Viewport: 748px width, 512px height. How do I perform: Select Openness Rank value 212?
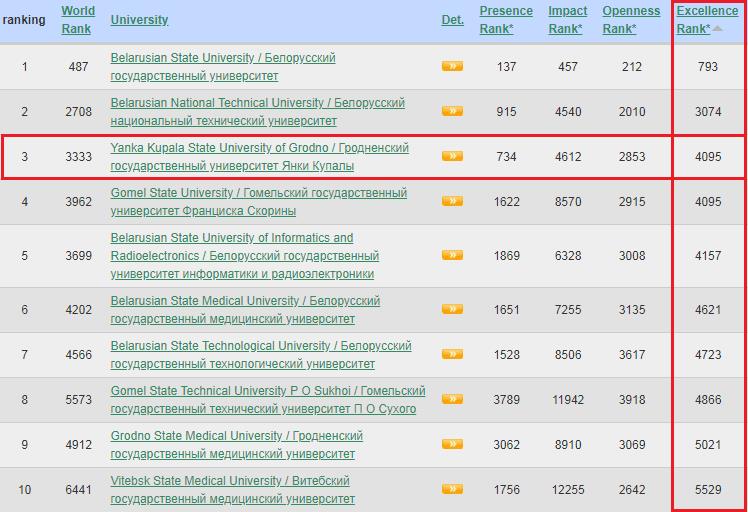coord(632,67)
